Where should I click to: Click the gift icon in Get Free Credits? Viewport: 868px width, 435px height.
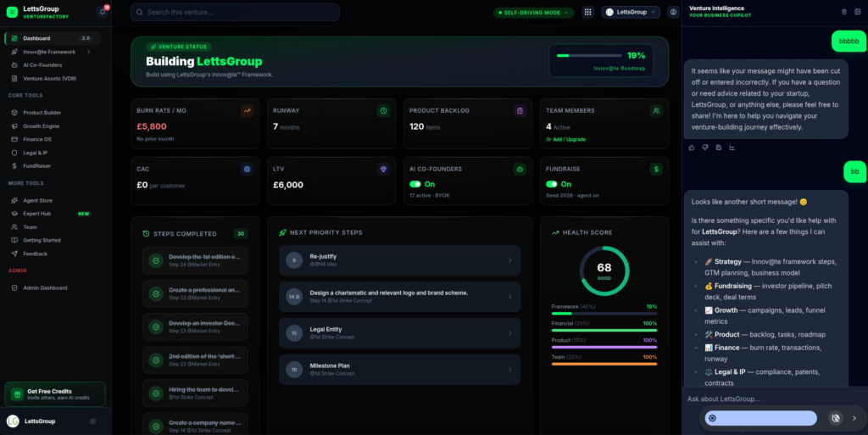(x=17, y=394)
